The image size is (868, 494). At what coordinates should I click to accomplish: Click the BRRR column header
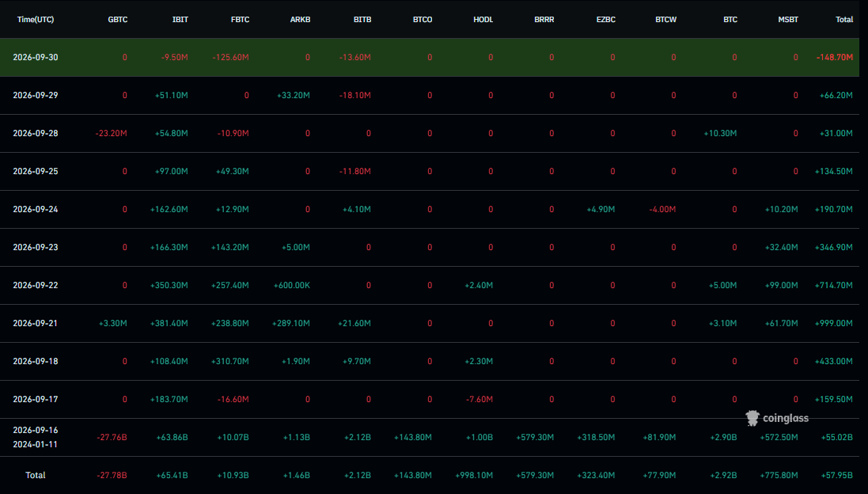(544, 19)
